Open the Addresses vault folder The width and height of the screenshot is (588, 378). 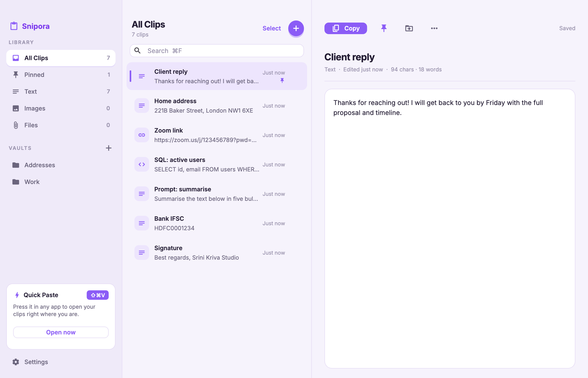point(61,165)
